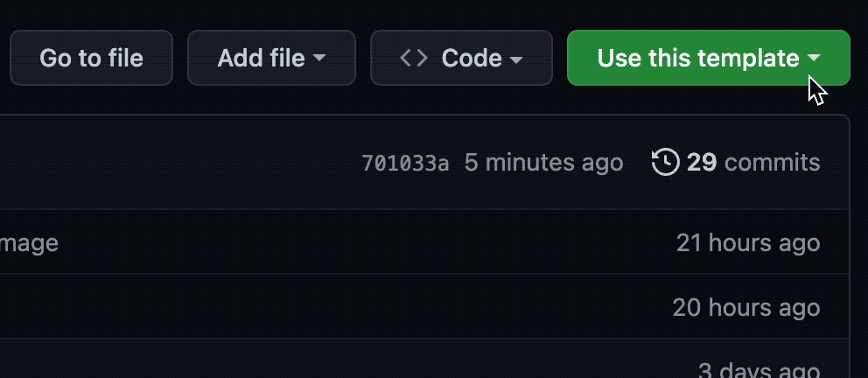
Task: Open commit hash 701033a
Action: click(x=405, y=164)
